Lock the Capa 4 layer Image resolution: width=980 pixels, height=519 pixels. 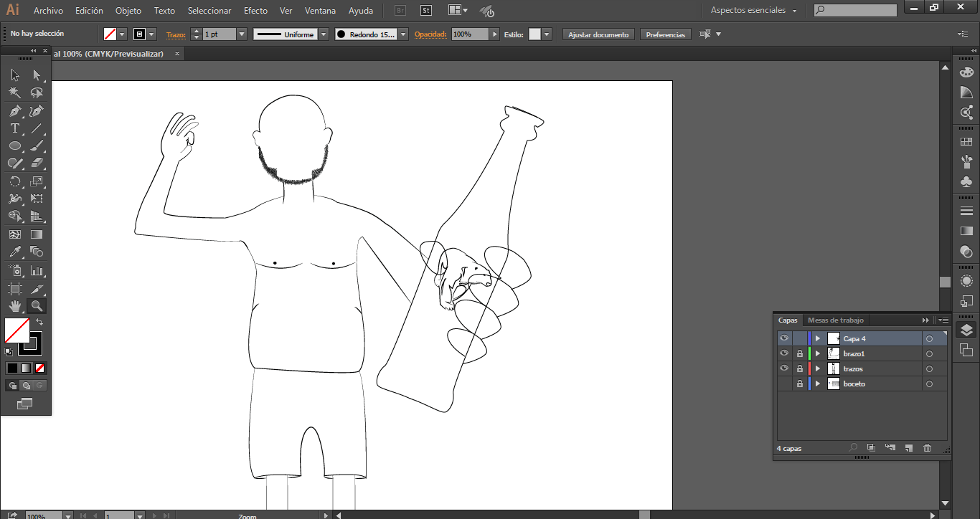[800, 338]
